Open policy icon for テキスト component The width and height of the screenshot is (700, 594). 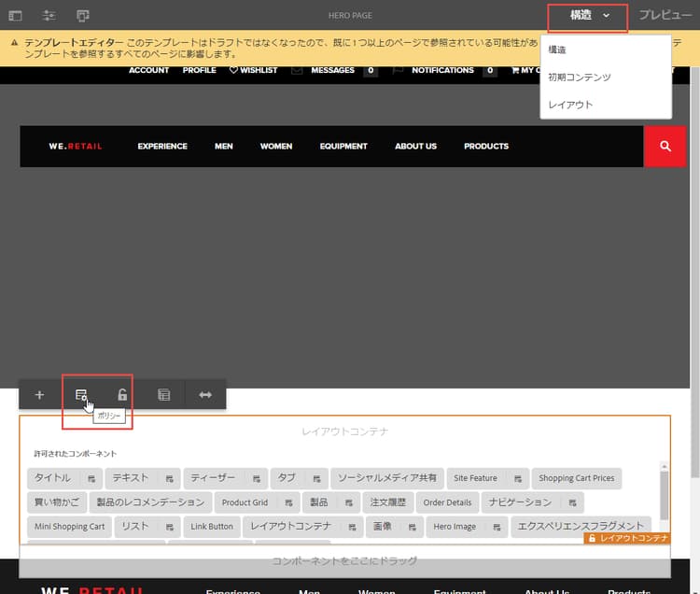point(169,479)
